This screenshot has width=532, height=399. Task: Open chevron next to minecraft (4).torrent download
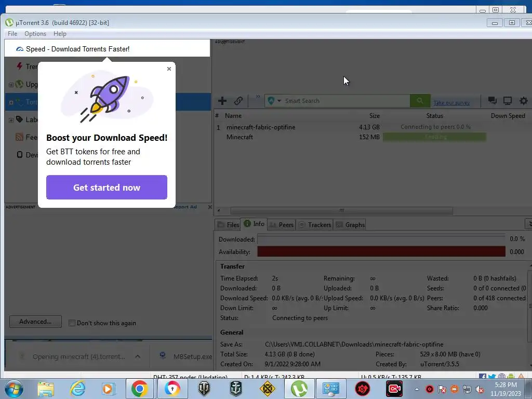coord(137,356)
